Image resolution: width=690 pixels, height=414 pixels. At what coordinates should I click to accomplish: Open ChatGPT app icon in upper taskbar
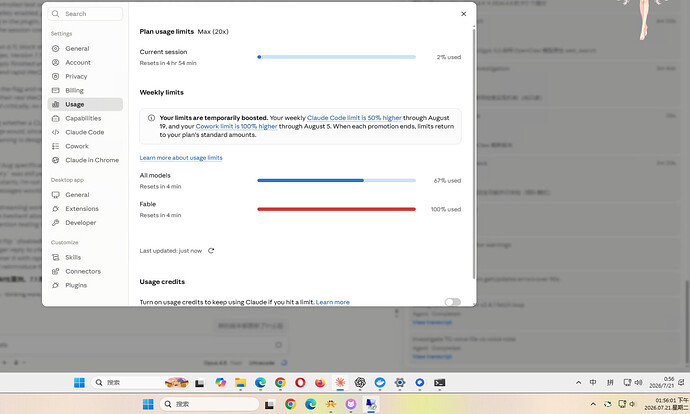(360, 382)
